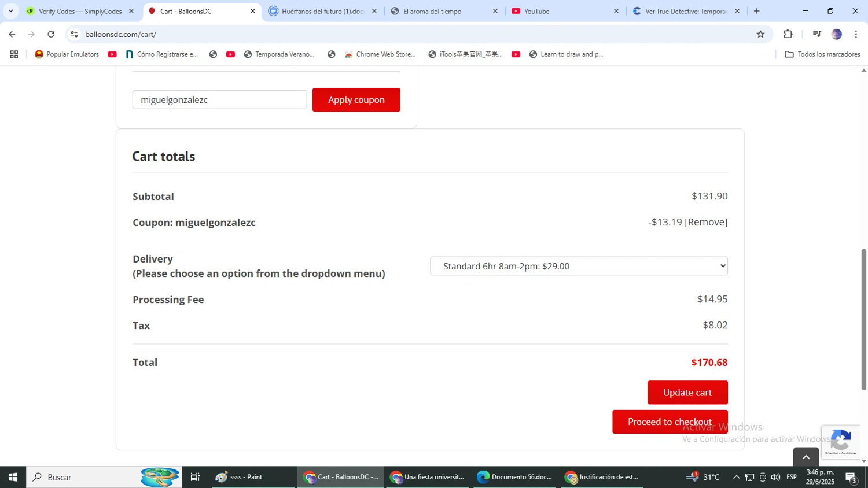This screenshot has height=488, width=868.
Task: Click the Cart totals heading
Action: (164, 156)
